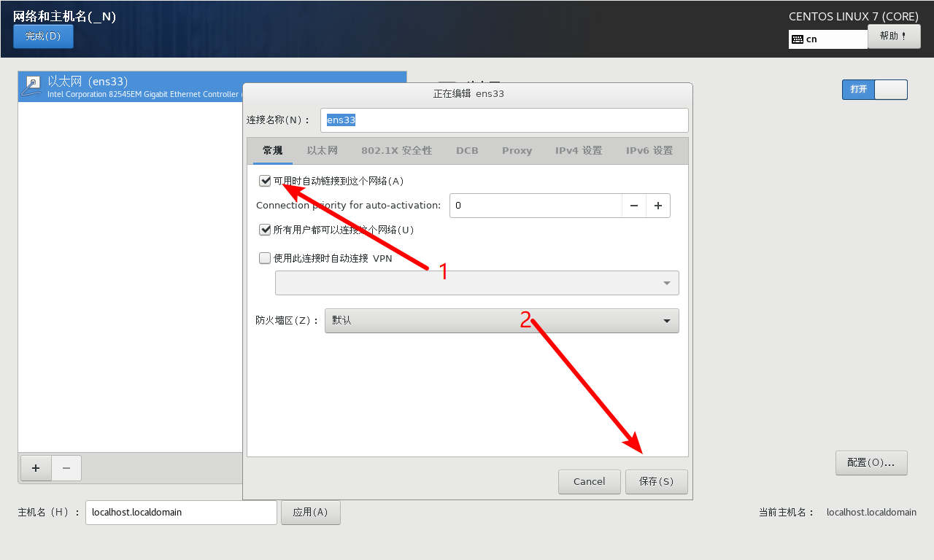The width and height of the screenshot is (934, 560).
Task: Click the CENTOS LINUX 7 (CORE) label
Action: (854, 16)
